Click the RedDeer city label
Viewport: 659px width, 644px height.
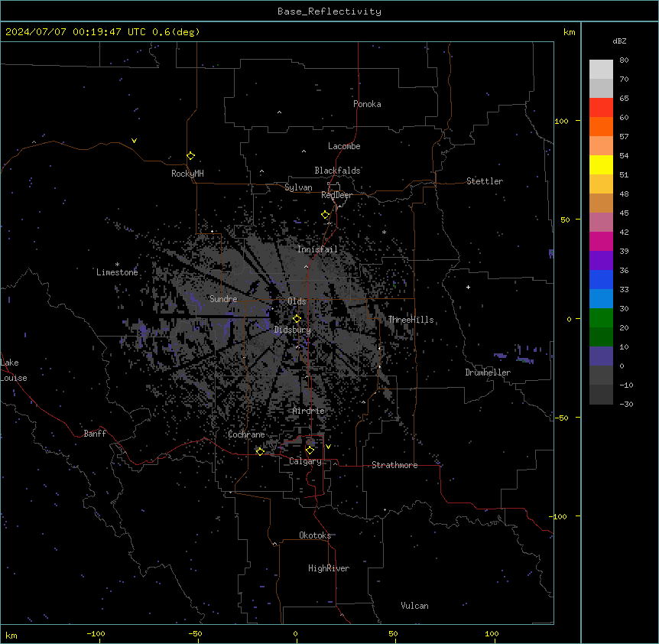coord(337,195)
